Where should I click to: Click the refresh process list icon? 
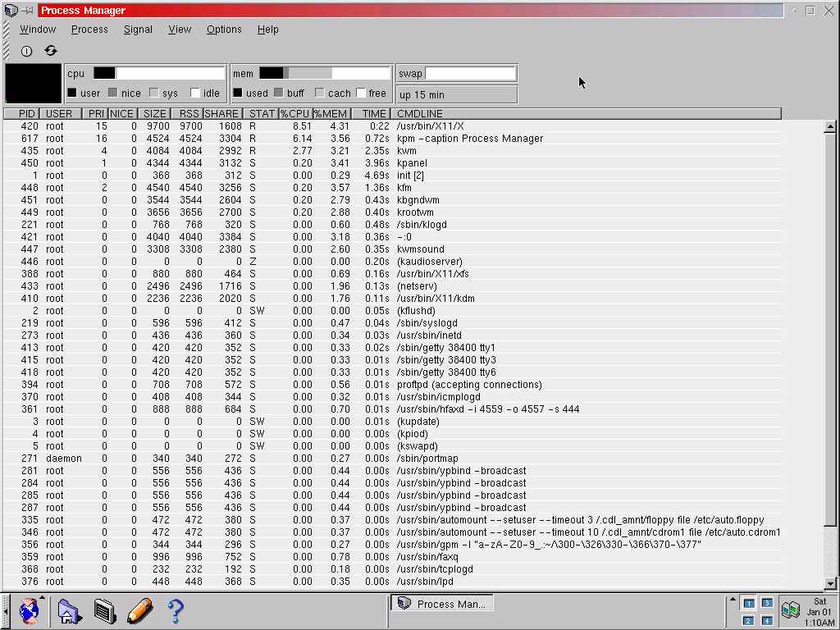click(x=51, y=51)
